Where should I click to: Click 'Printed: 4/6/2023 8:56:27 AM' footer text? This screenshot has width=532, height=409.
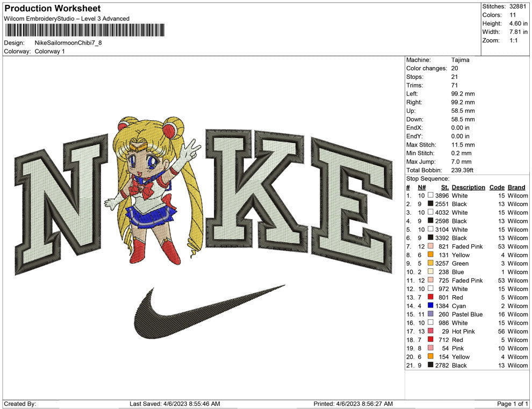353,404
